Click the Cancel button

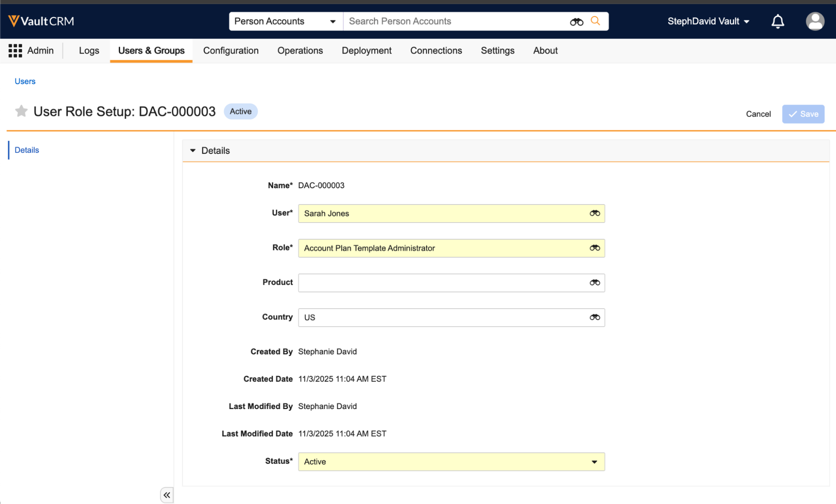tap(758, 114)
